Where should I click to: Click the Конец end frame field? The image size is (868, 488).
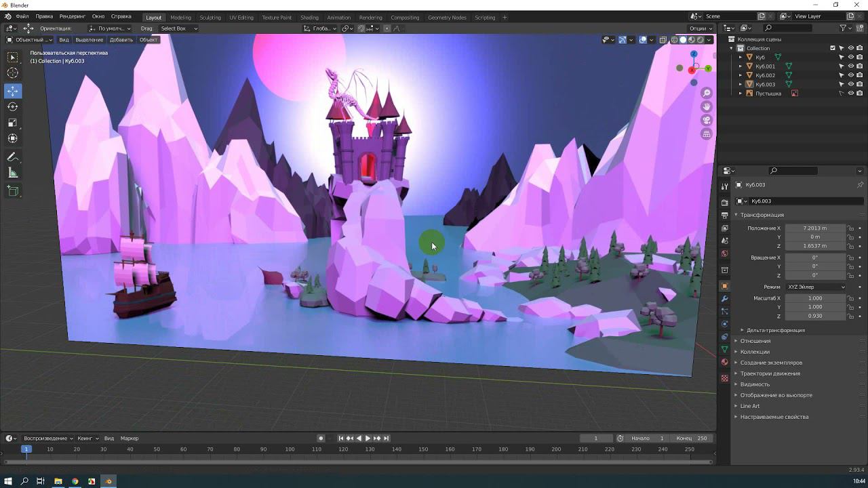point(692,439)
